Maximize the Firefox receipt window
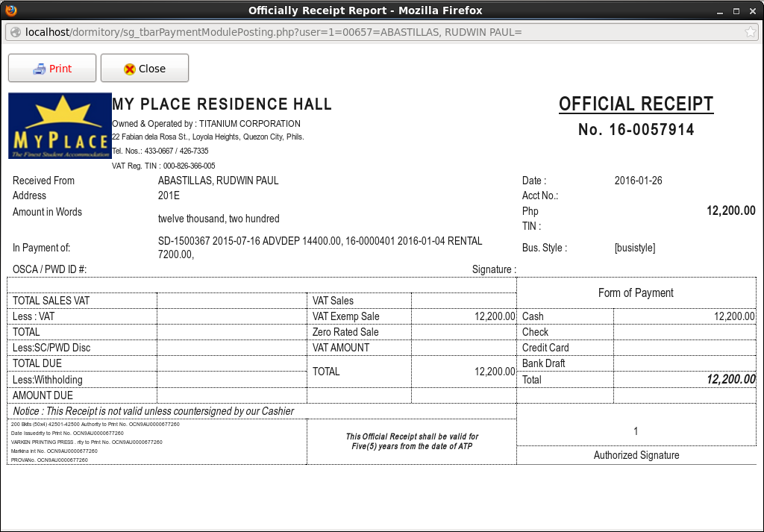This screenshot has width=764, height=532. 736,10
